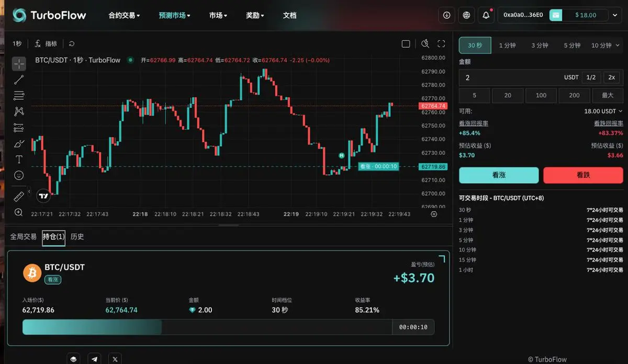Switch to the 持仓(1) tab
This screenshot has width=628, height=364.
tap(54, 237)
